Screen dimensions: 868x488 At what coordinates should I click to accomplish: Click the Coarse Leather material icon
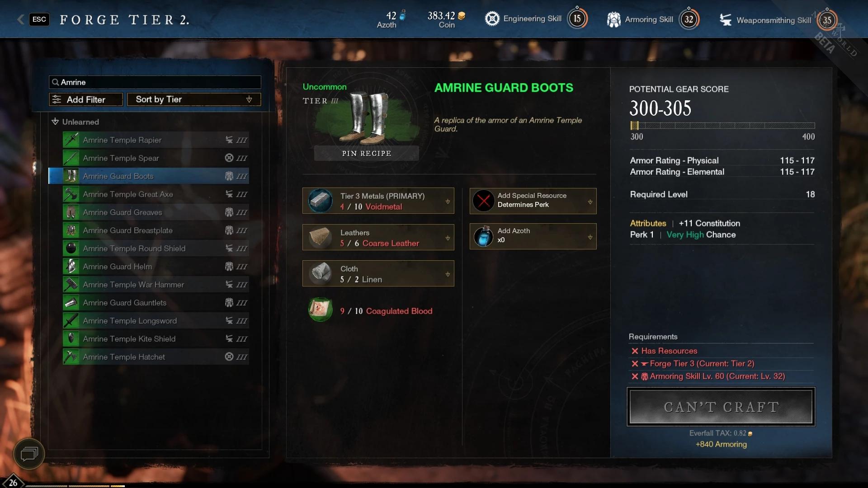click(321, 237)
